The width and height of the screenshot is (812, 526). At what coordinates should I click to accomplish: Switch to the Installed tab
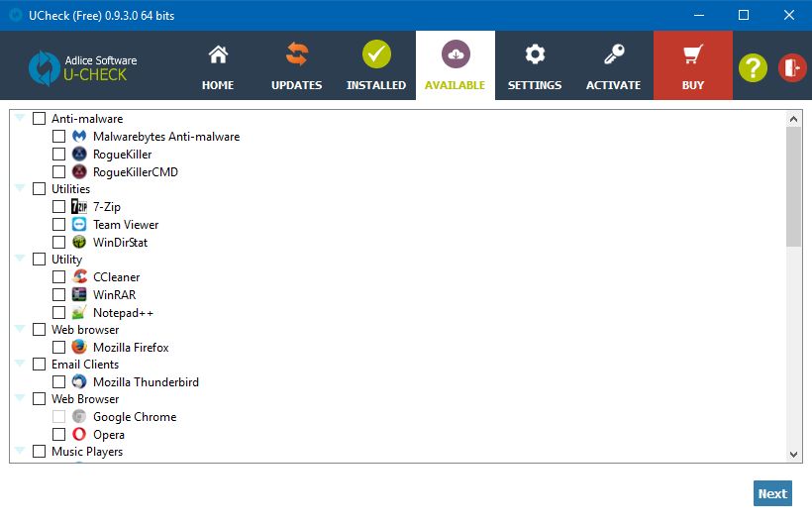(x=376, y=65)
